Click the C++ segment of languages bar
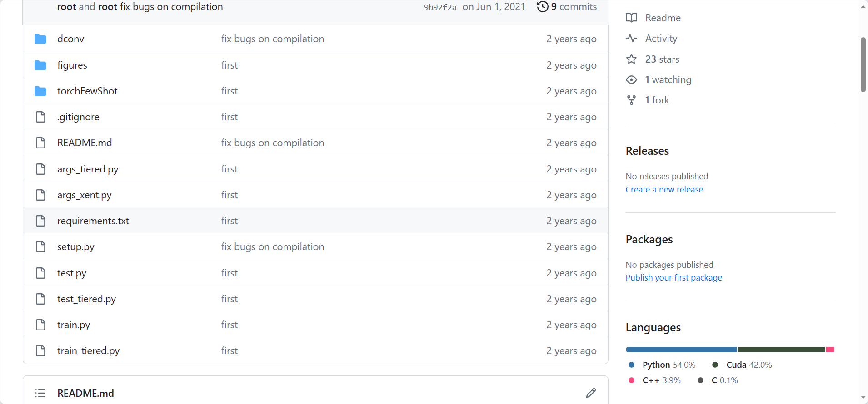The width and height of the screenshot is (868, 404). point(830,350)
